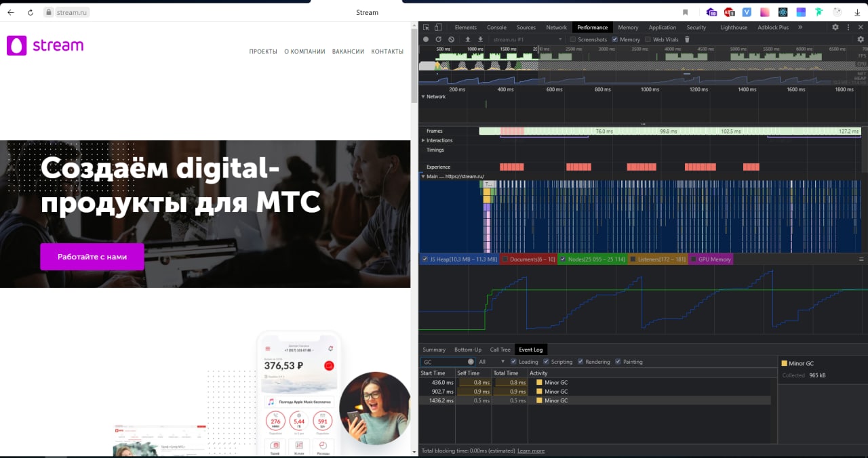Viewport: 868px width, 458px height.
Task: Click the Работайте с нами button
Action: pos(92,257)
